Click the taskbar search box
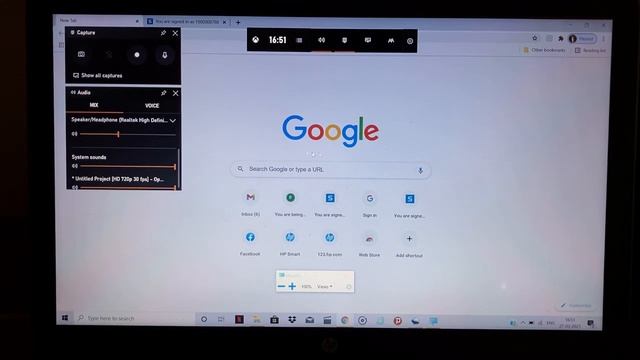Image resolution: width=640 pixels, height=360 pixels. [135, 318]
